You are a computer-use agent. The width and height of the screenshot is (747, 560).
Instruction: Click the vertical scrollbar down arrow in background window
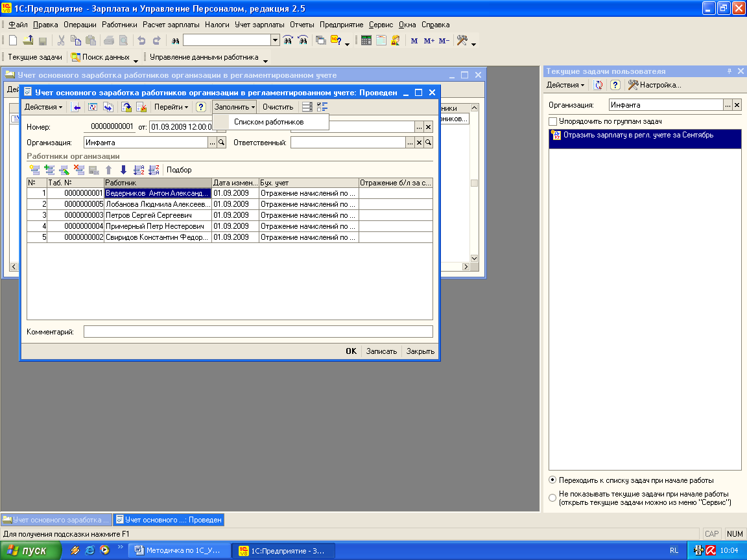[474, 259]
